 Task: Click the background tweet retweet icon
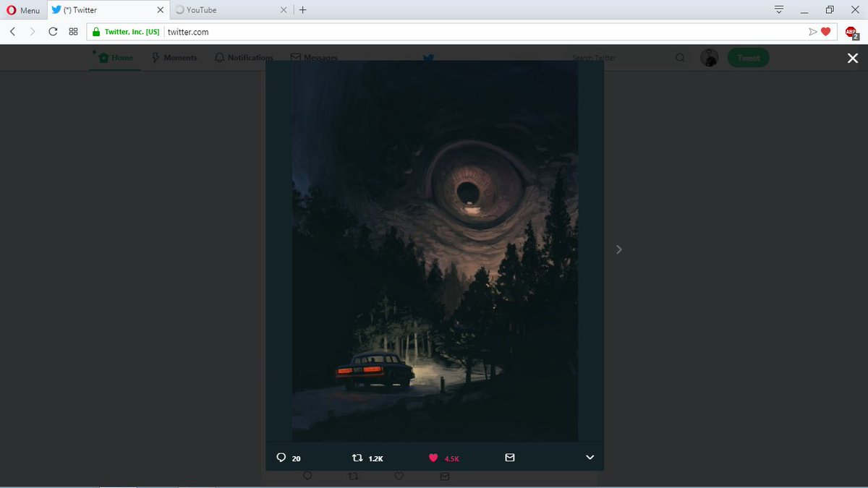[x=353, y=476]
